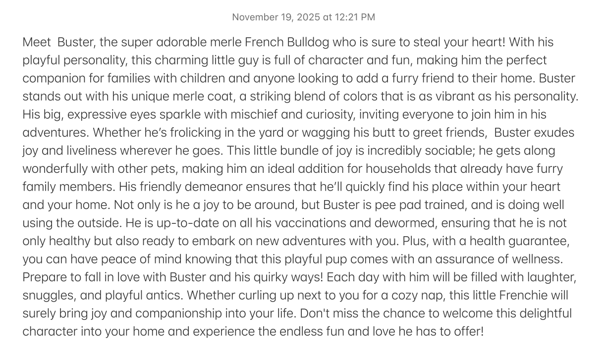This screenshot has width=607, height=364.
Task: Click on "playful personality" in the note
Action: 75,60
